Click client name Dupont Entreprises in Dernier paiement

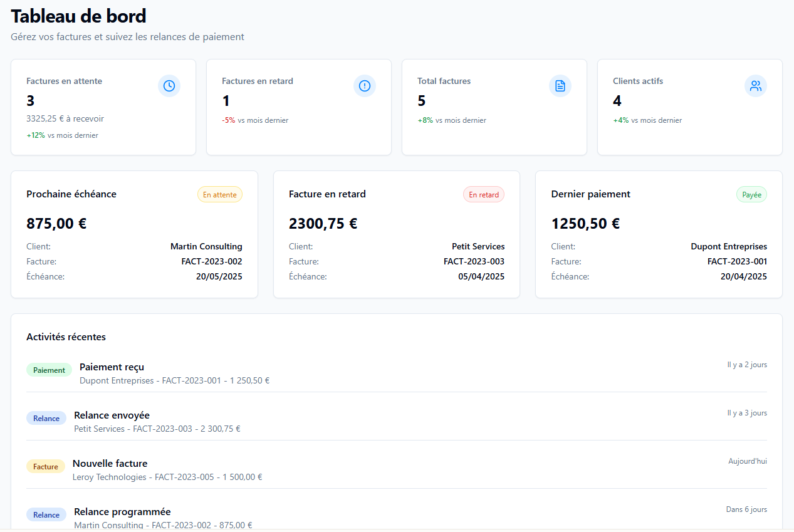click(x=729, y=247)
